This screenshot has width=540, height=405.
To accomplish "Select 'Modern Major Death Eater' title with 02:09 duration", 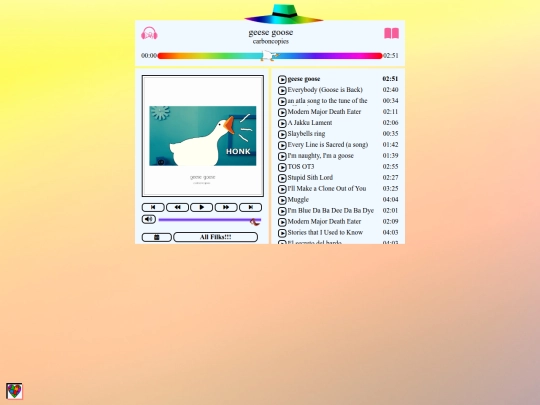I will tap(324, 221).
